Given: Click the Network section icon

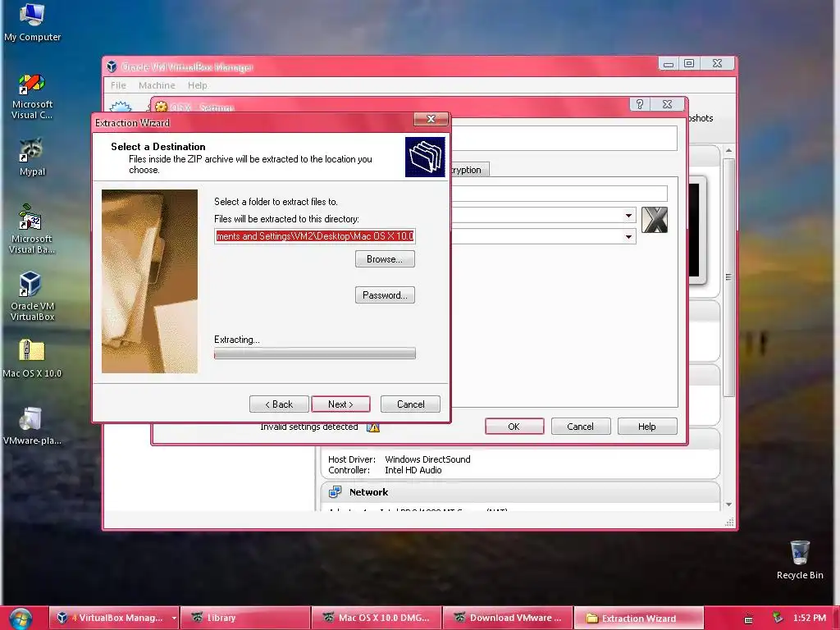Looking at the screenshot, I should (336, 492).
